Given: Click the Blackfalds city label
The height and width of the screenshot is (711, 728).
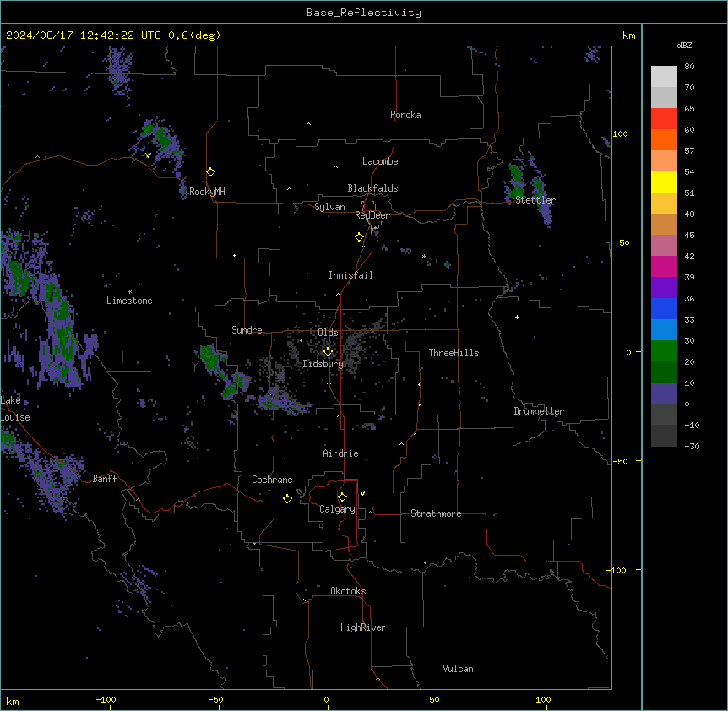Looking at the screenshot, I should 372,188.
